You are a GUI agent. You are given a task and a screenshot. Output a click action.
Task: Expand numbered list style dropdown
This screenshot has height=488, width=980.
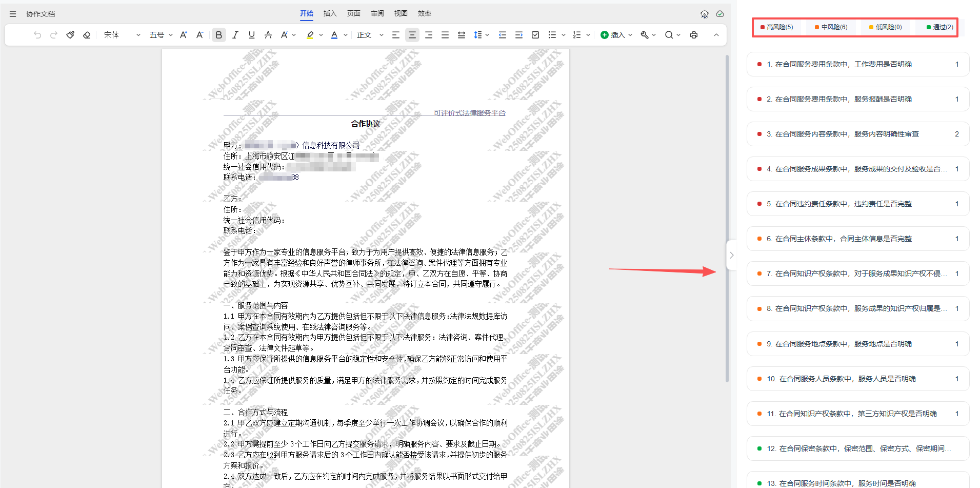pos(588,35)
